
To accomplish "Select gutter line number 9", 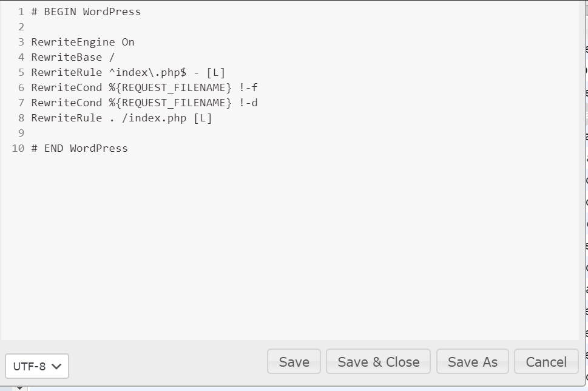I will pos(21,133).
